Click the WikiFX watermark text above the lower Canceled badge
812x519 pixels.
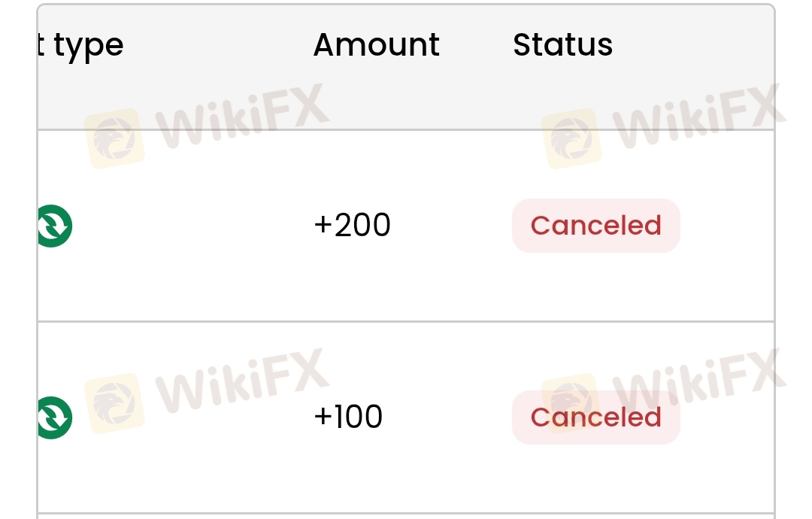coord(699,381)
